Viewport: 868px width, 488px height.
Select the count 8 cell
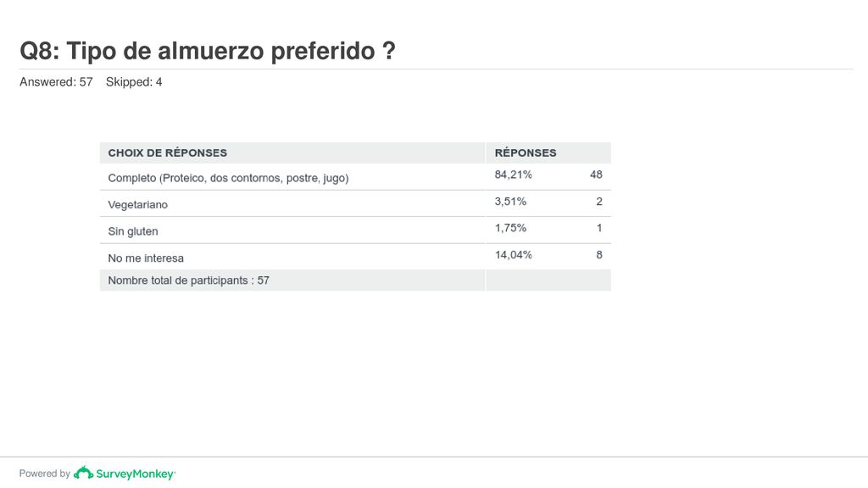tap(599, 255)
